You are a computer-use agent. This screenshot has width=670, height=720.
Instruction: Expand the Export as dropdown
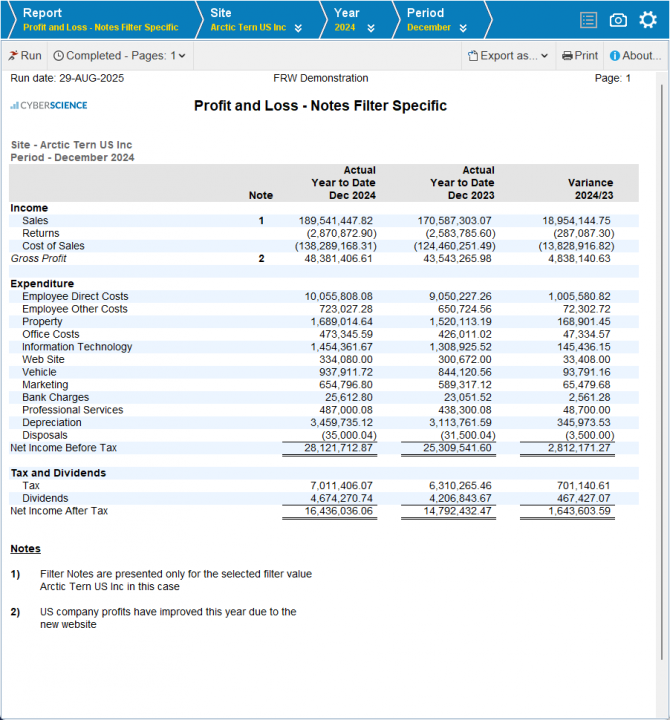[509, 56]
